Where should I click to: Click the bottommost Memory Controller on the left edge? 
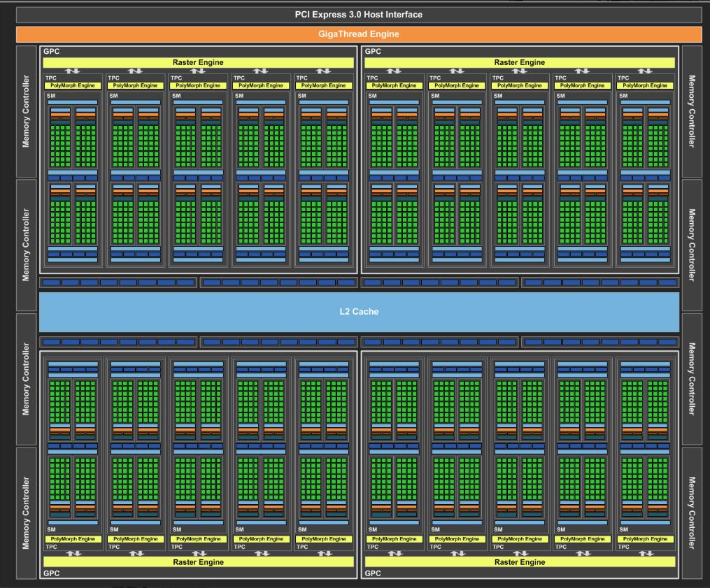click(x=26, y=513)
